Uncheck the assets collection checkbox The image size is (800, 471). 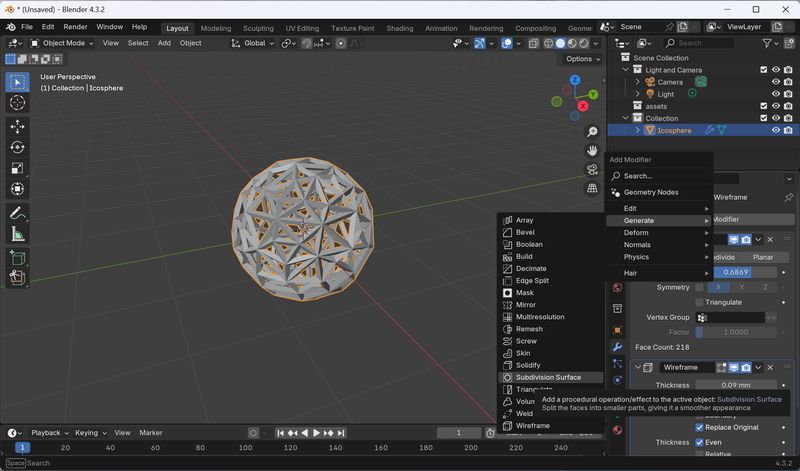click(x=763, y=106)
